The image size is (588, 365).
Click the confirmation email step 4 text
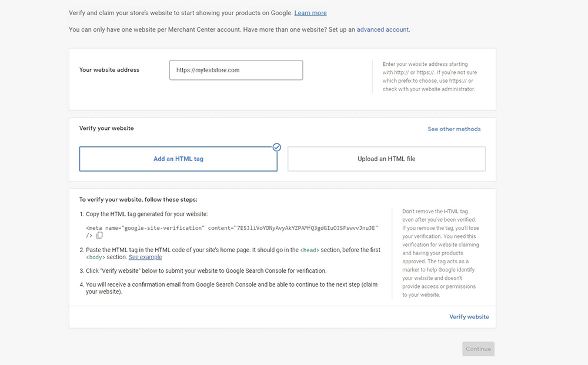click(232, 288)
